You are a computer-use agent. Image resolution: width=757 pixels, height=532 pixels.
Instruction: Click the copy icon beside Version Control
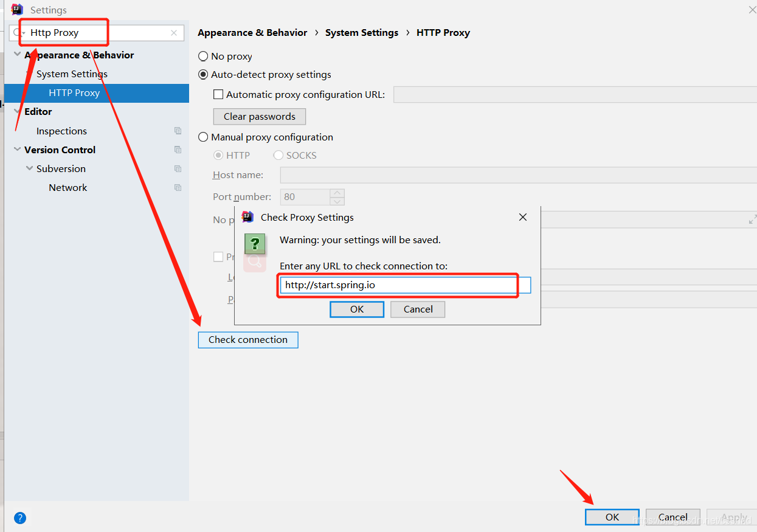point(178,150)
